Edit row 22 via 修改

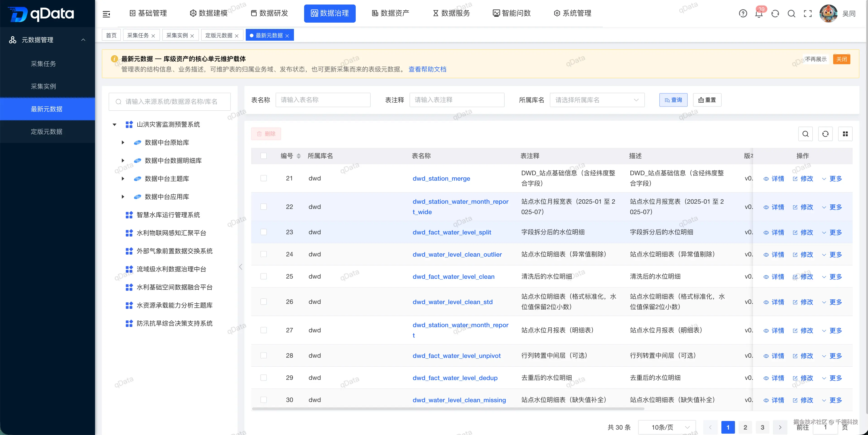pyautogui.click(x=803, y=207)
